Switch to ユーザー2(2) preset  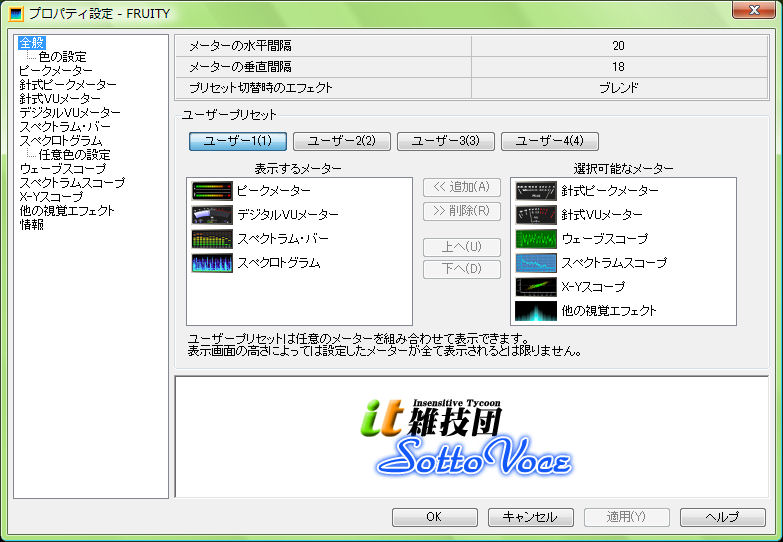pos(342,141)
